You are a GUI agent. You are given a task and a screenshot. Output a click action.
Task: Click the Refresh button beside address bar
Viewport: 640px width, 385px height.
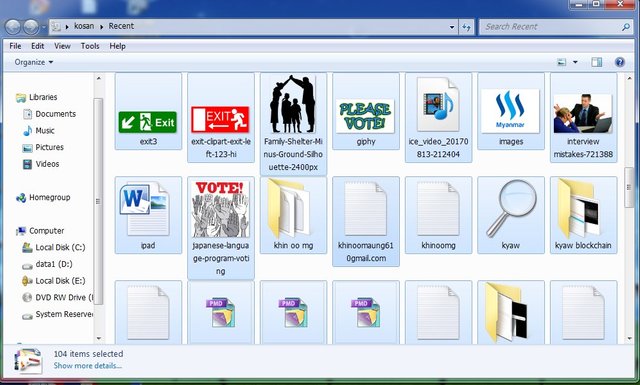point(466,27)
